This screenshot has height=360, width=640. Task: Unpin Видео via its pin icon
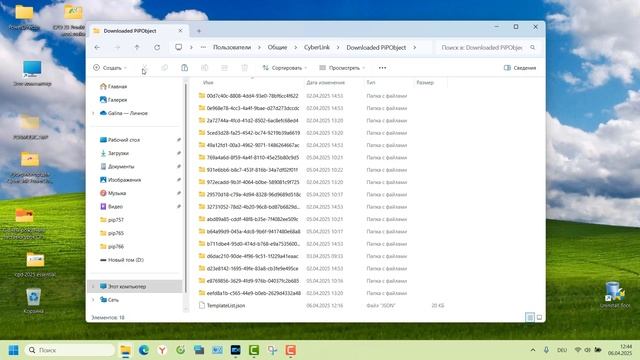[x=179, y=207]
